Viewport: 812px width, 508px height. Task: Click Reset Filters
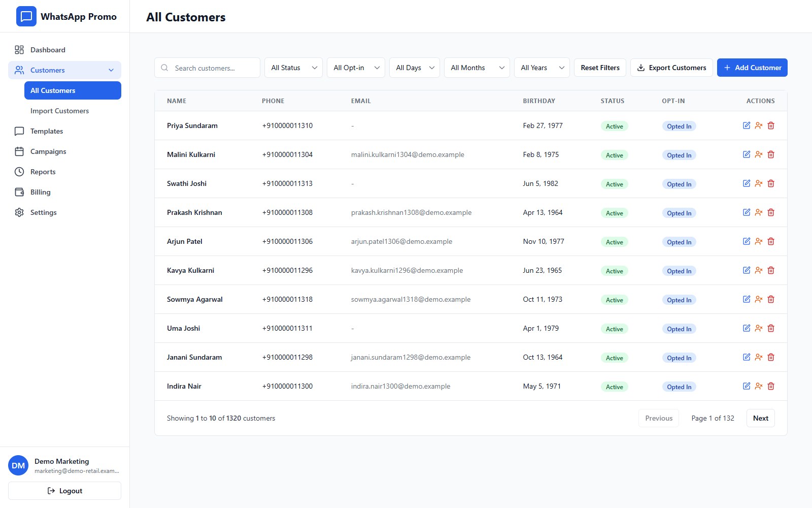tap(600, 68)
